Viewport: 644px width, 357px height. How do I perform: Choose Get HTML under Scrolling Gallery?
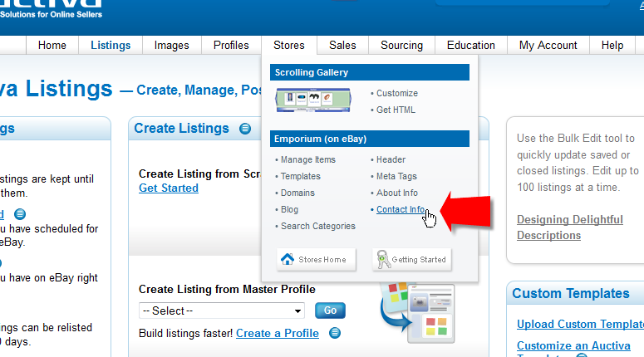point(396,110)
